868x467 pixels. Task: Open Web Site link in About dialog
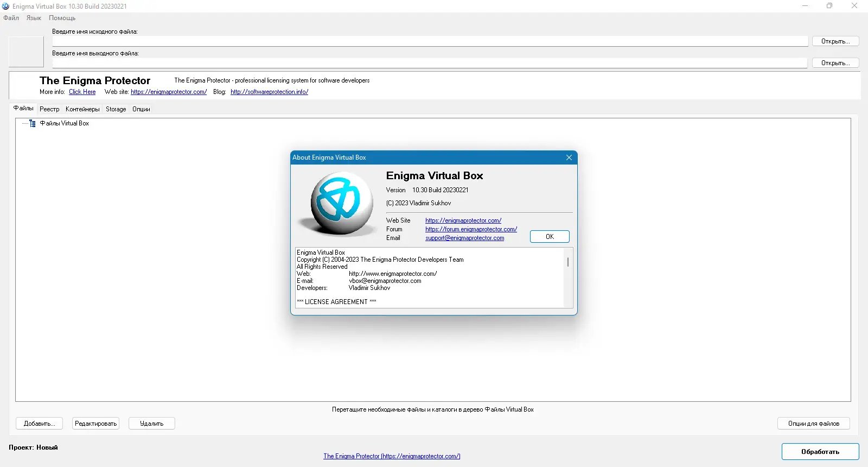click(463, 220)
